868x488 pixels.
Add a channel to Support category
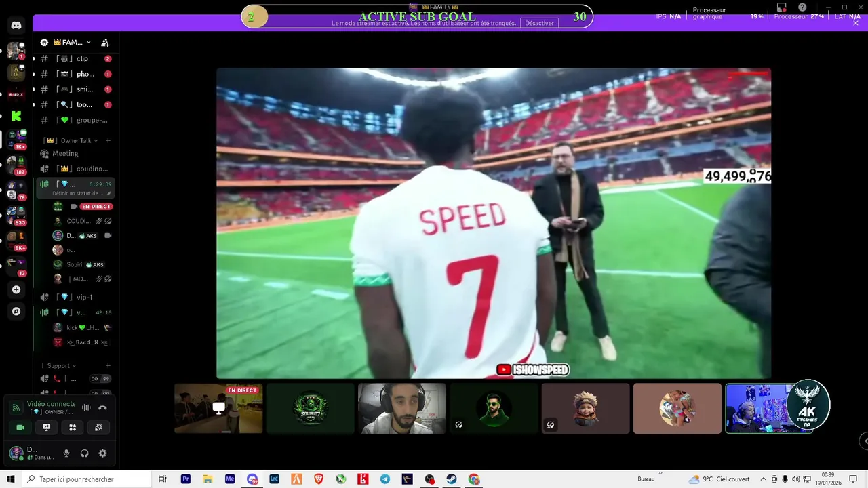(x=108, y=366)
